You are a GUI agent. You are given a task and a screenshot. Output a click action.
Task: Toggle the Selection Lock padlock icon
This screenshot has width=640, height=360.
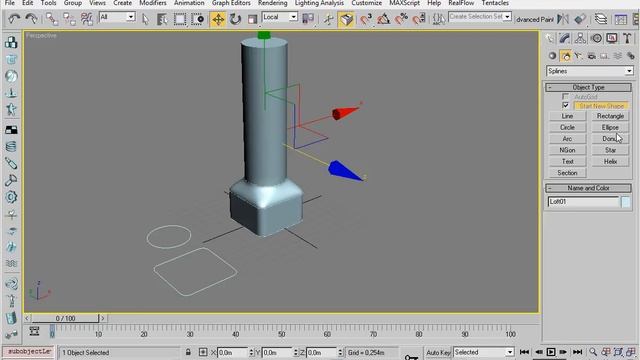[x=188, y=352]
